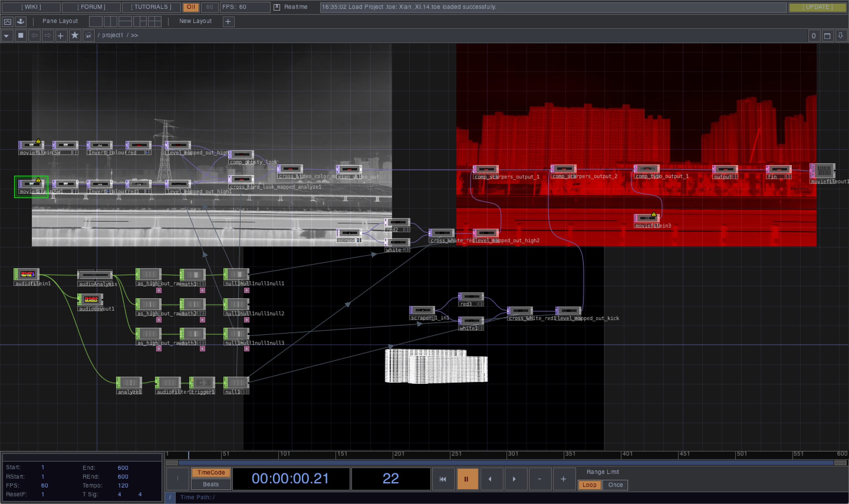Click the plus button in transport controls

click(563, 479)
